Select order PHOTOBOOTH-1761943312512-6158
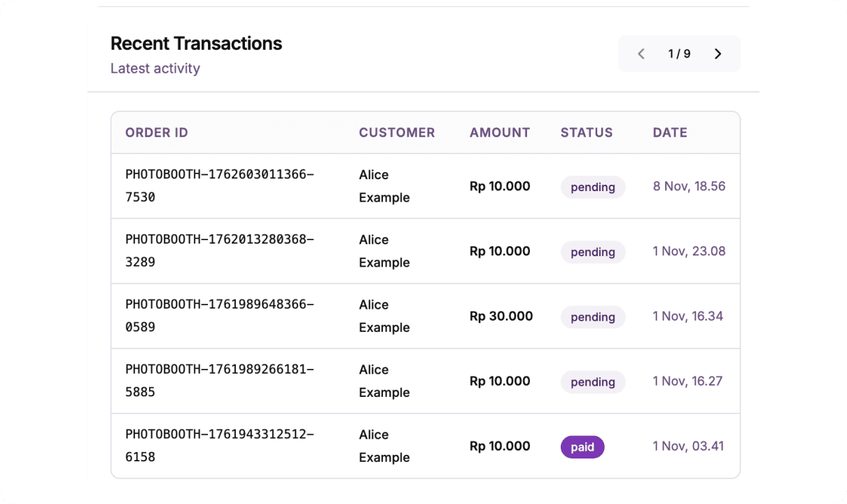The image size is (847, 504). coord(219,446)
